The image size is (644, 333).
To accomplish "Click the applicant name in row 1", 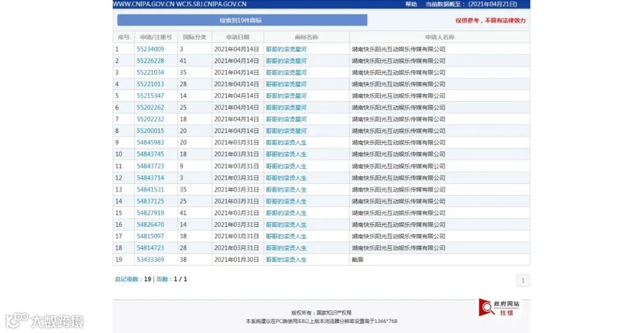I will point(398,49).
